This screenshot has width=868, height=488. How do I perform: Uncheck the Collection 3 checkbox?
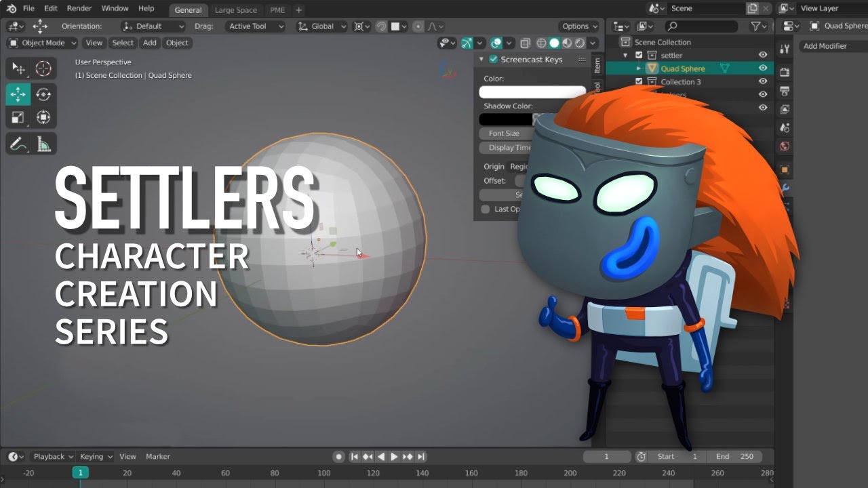click(638, 82)
